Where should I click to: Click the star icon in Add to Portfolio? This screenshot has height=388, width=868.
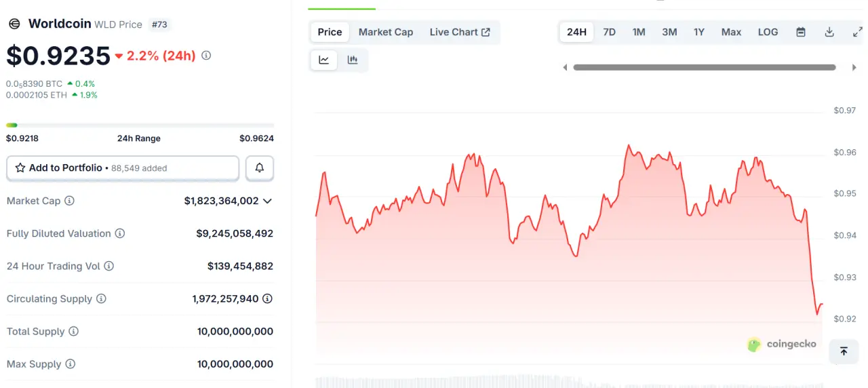pos(20,168)
